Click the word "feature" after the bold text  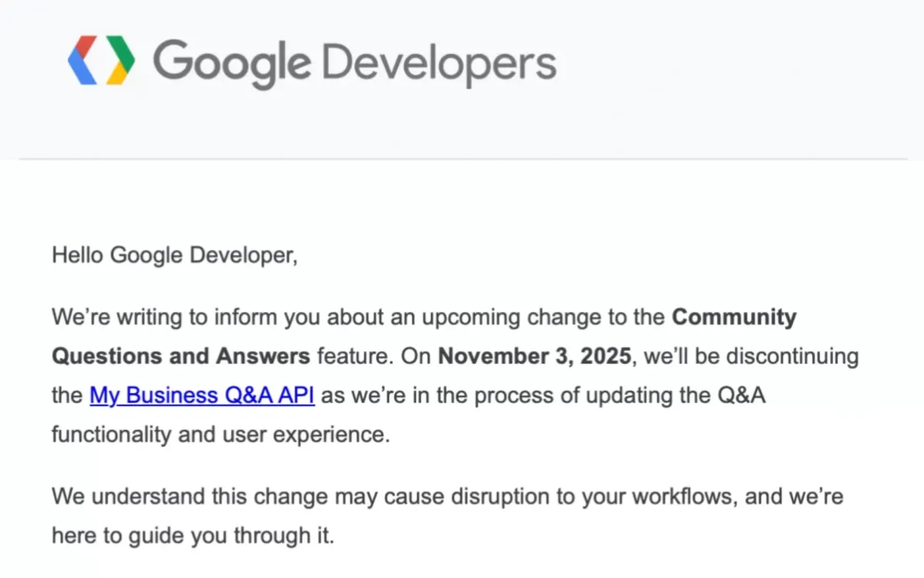pyautogui.click(x=352, y=356)
